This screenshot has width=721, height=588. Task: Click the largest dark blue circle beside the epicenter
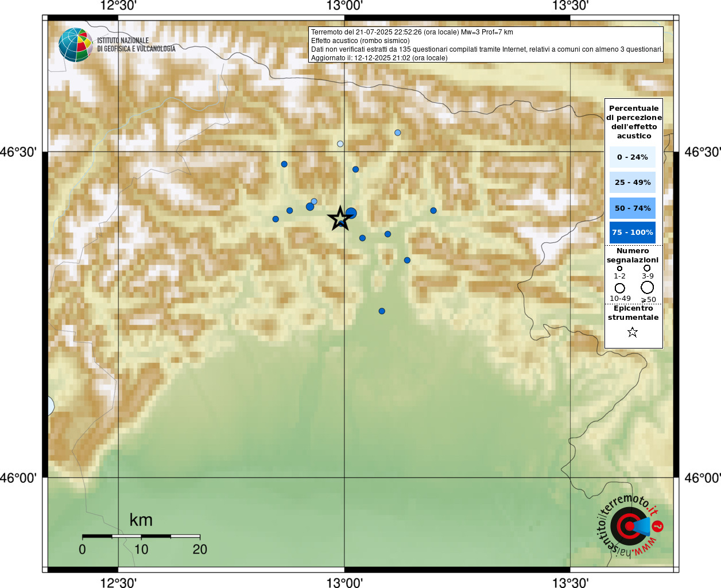click(x=351, y=214)
